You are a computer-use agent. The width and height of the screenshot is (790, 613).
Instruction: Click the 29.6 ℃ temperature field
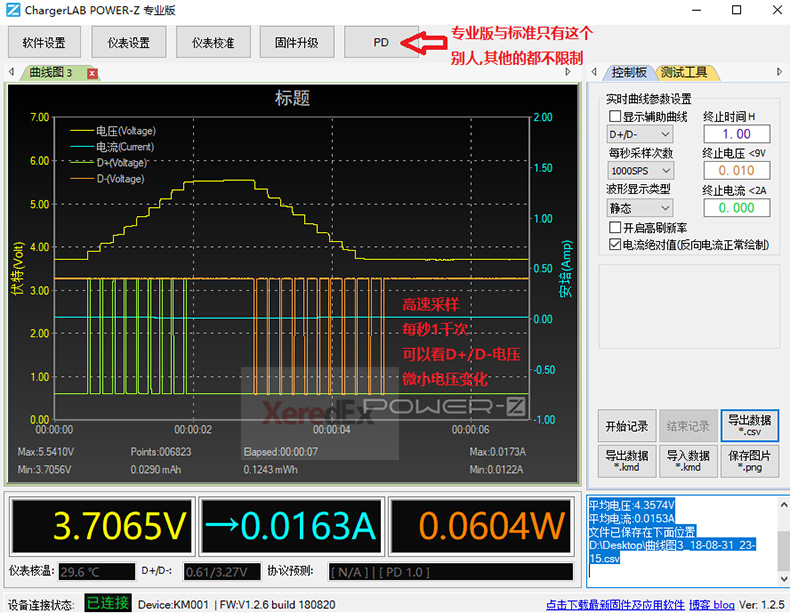click(97, 572)
